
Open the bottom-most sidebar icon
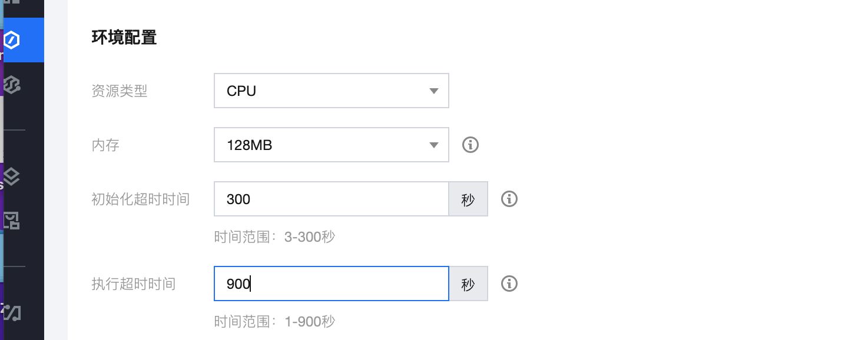click(x=12, y=312)
